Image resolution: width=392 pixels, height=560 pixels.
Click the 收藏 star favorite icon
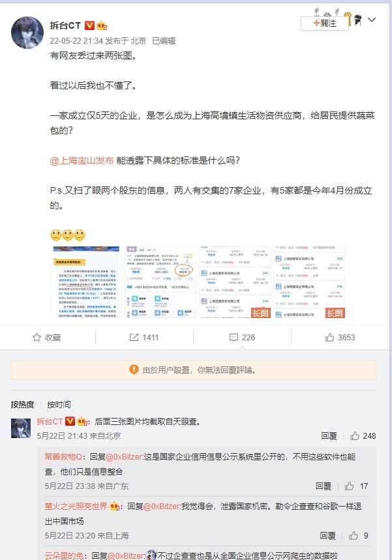[37, 338]
